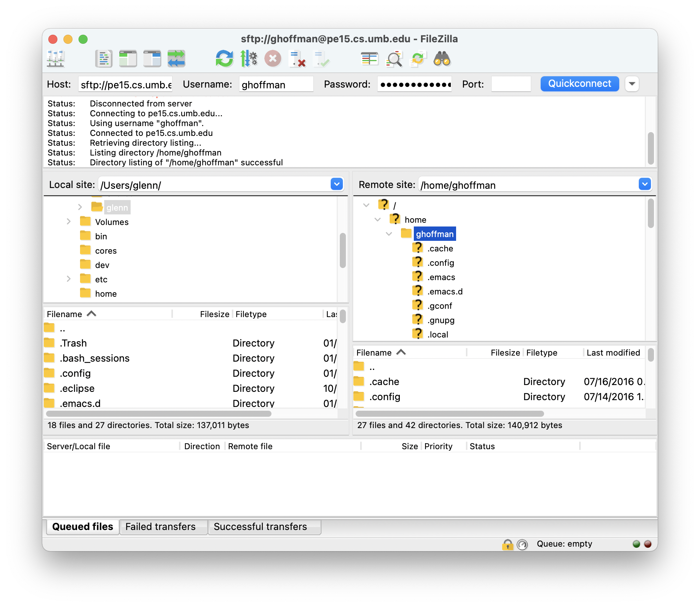Refresh file and folder lists

coord(225,59)
